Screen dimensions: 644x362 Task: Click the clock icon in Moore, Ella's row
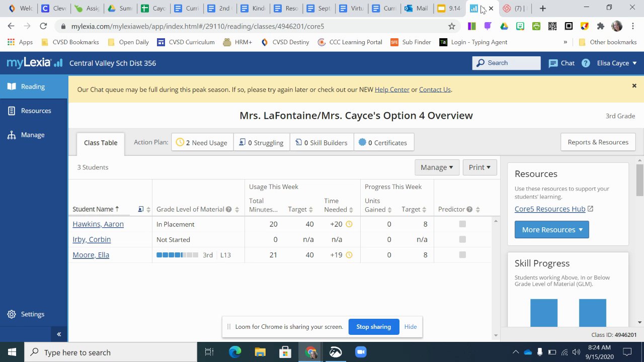coord(349,255)
